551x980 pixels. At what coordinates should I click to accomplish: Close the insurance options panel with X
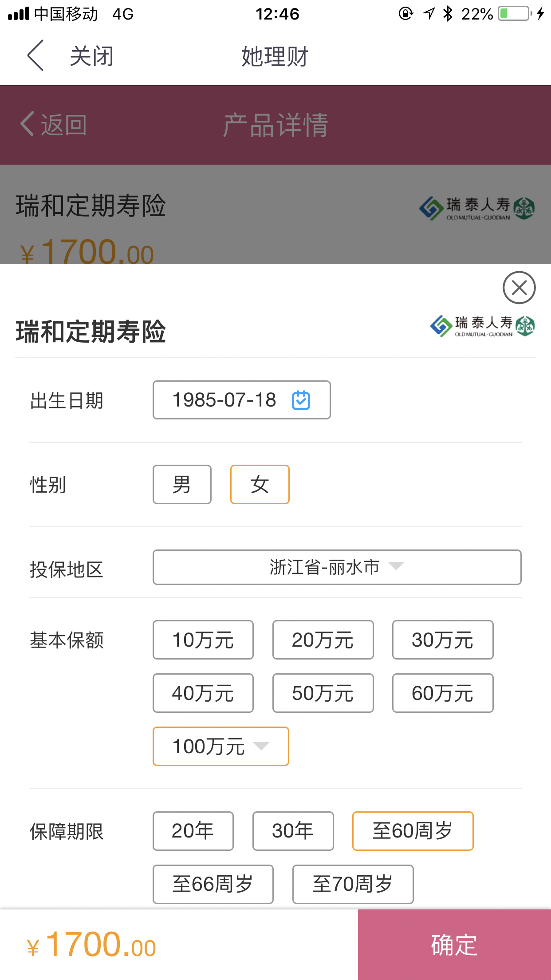click(519, 288)
